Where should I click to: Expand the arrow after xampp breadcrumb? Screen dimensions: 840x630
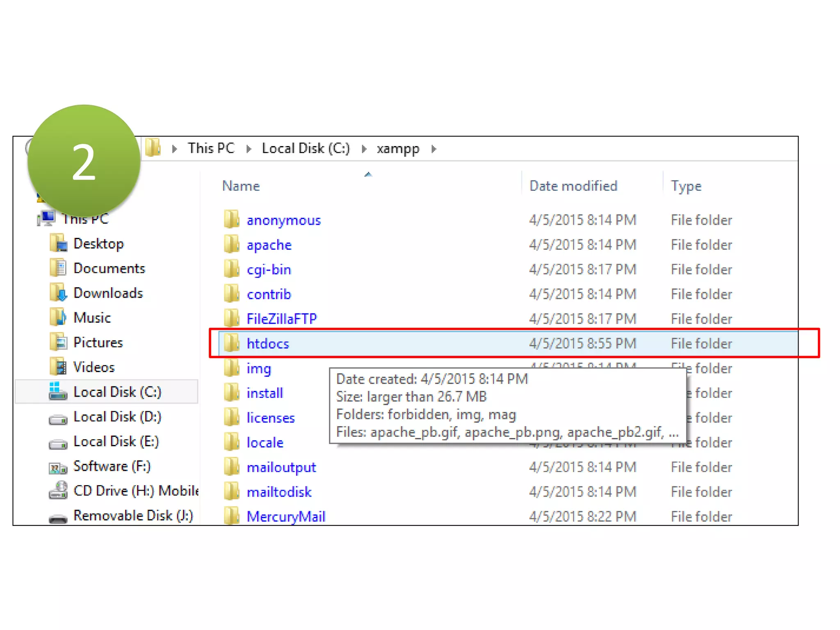434,149
